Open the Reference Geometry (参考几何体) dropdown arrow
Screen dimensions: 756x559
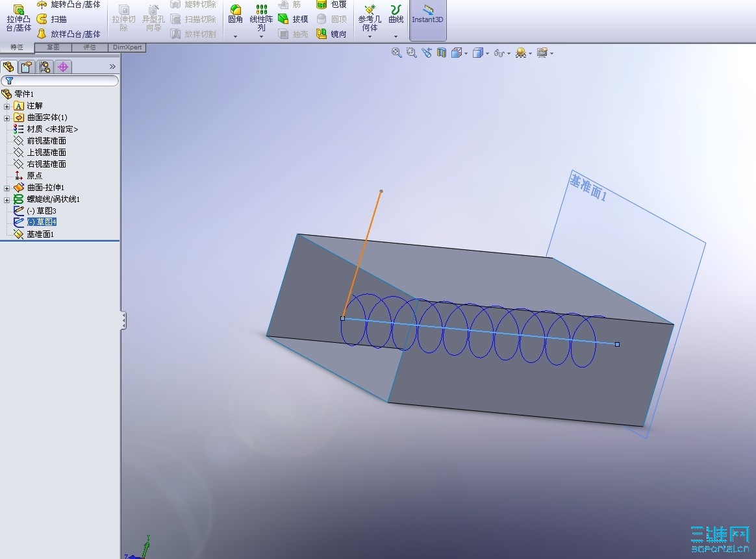(x=370, y=36)
